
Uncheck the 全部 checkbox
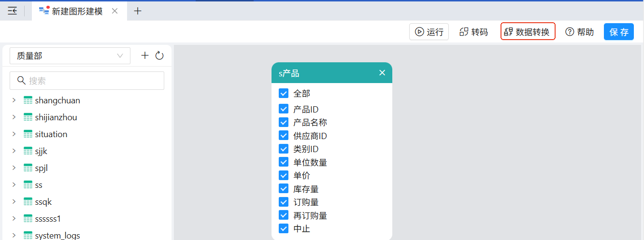[284, 93]
